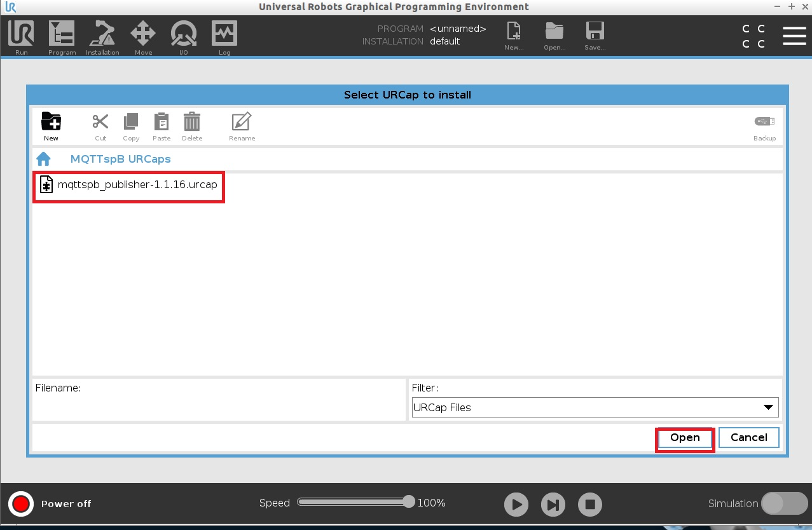Screen dimensions: 812x530
Task: Show the Log tab
Action: tap(224, 37)
